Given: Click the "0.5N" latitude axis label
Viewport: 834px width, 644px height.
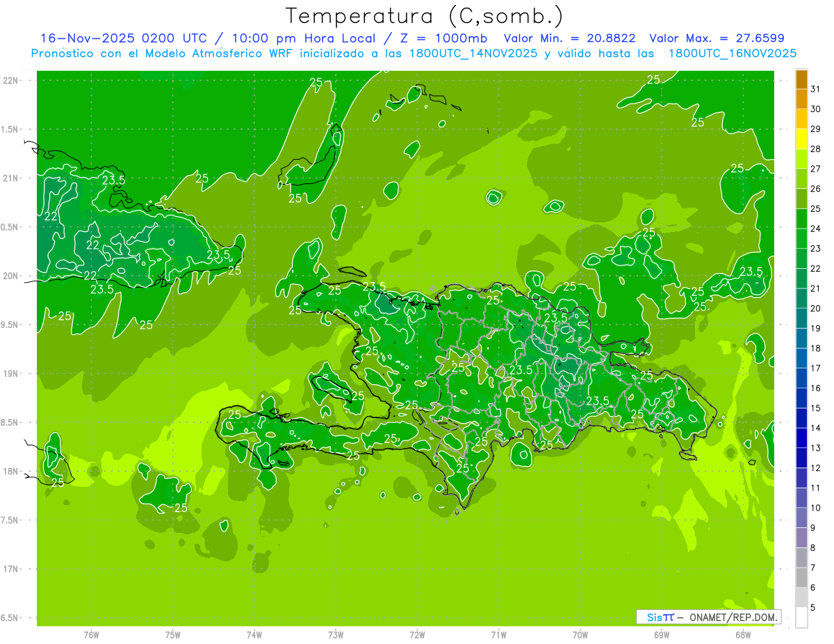Looking at the screenshot, I should [10, 227].
